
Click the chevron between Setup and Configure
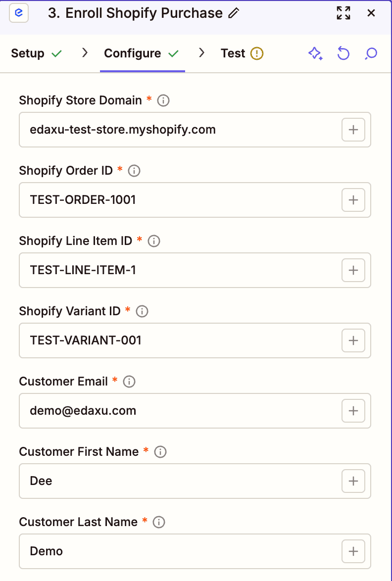[85, 53]
